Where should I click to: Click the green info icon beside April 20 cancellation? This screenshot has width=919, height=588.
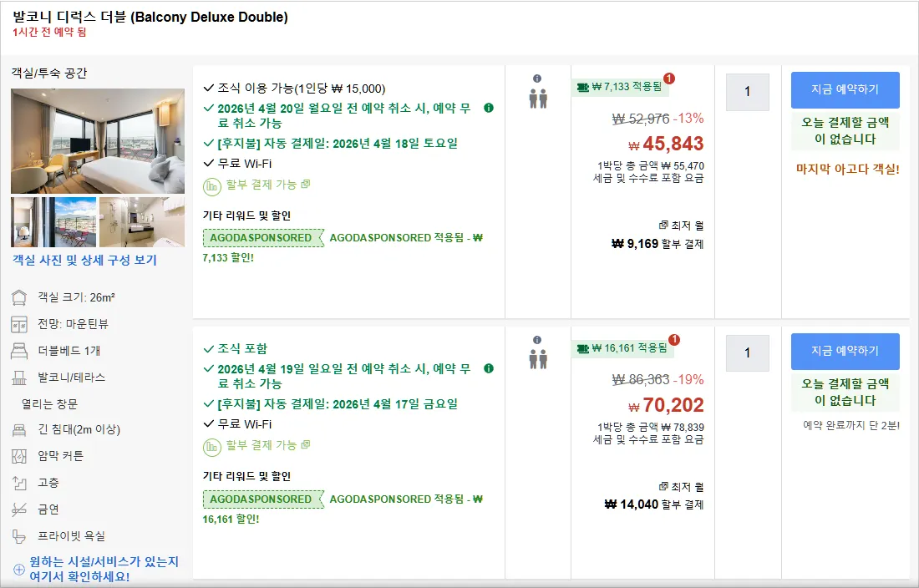click(488, 108)
